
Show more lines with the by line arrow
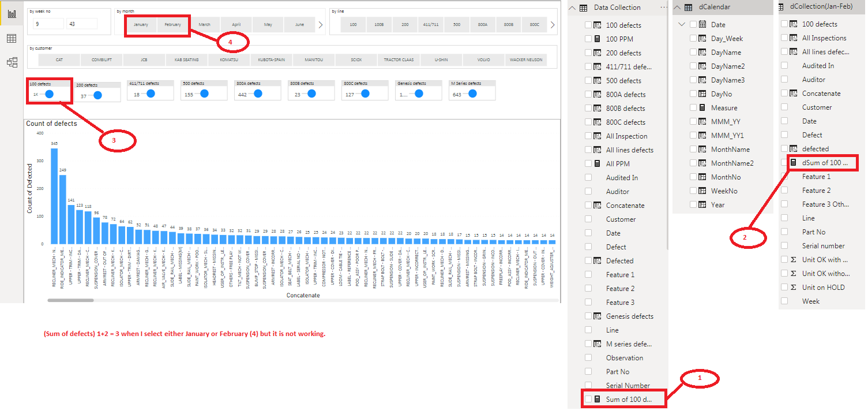tap(553, 25)
